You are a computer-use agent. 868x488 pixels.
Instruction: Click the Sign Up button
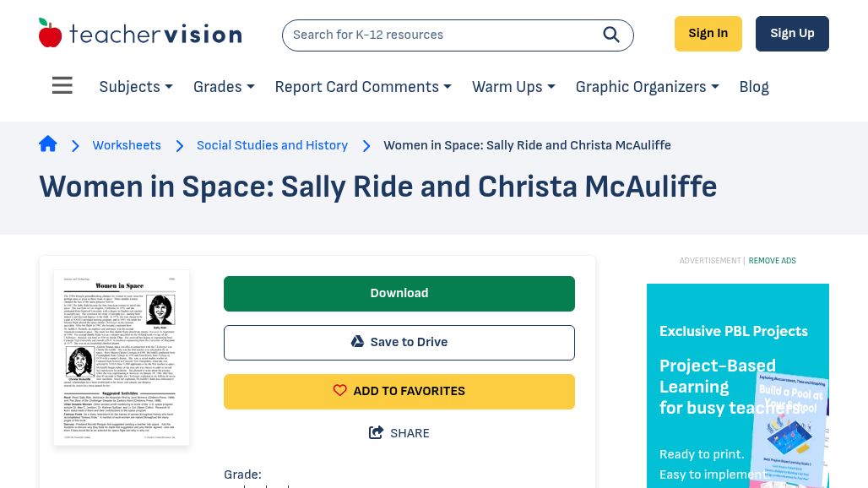coord(792,33)
